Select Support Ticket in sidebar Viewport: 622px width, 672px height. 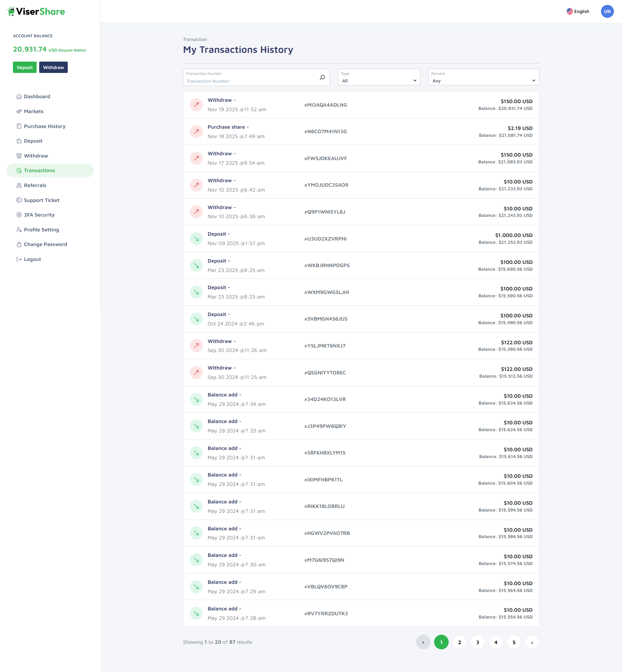coord(41,200)
